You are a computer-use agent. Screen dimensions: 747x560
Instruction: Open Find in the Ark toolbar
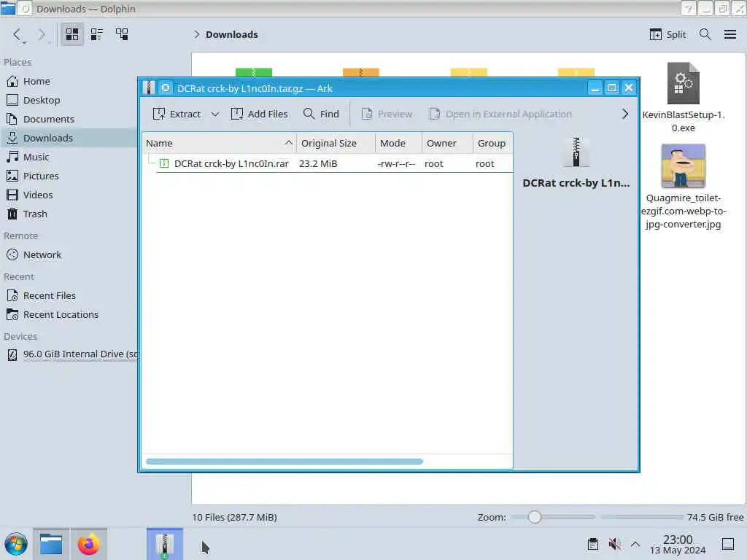[x=321, y=114]
